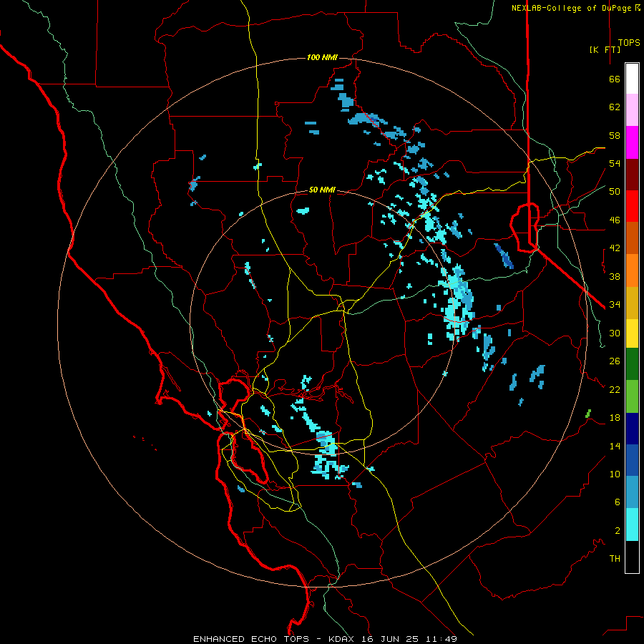Select the bright red legend swatch

coord(632,206)
